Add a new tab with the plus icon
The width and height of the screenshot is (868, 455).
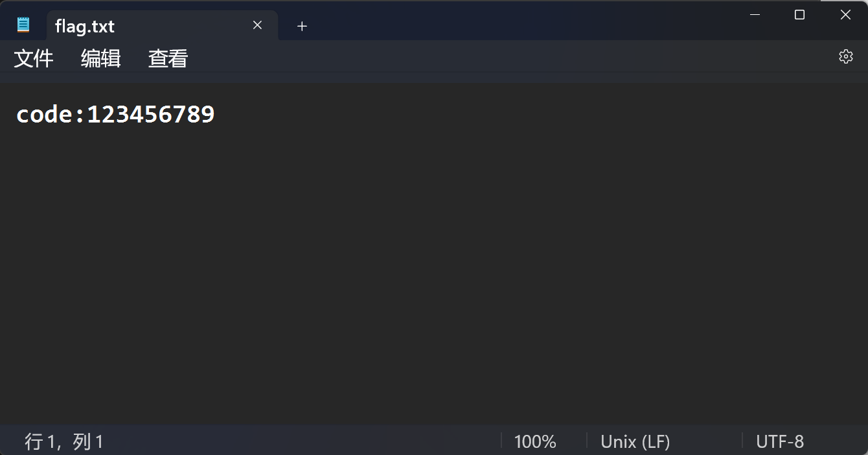point(302,26)
